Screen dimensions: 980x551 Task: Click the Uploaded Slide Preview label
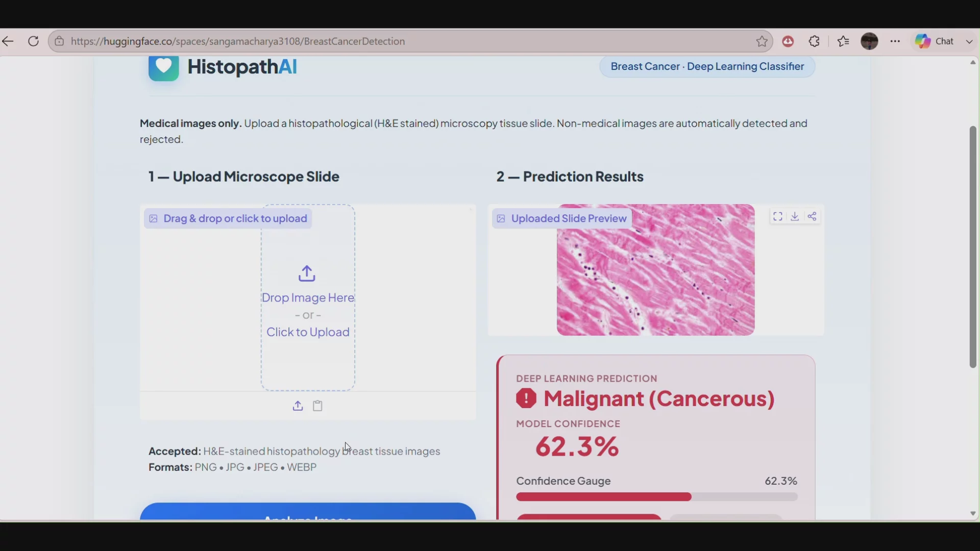[x=562, y=218]
